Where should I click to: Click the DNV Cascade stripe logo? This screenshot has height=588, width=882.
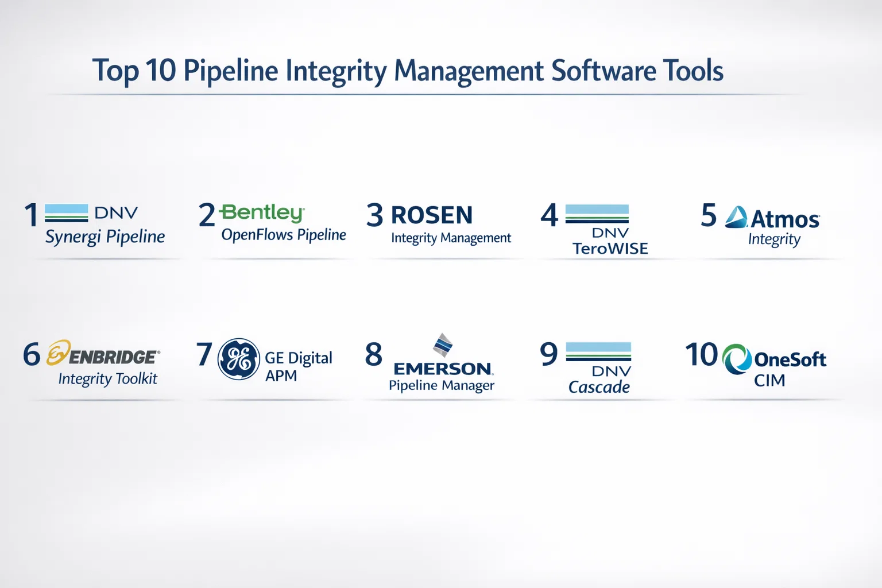[598, 351]
